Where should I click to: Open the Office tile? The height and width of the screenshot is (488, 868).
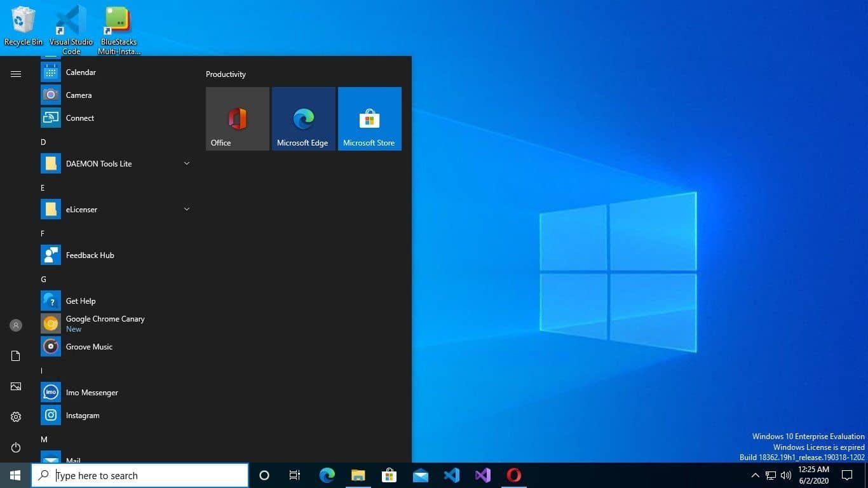pos(238,119)
